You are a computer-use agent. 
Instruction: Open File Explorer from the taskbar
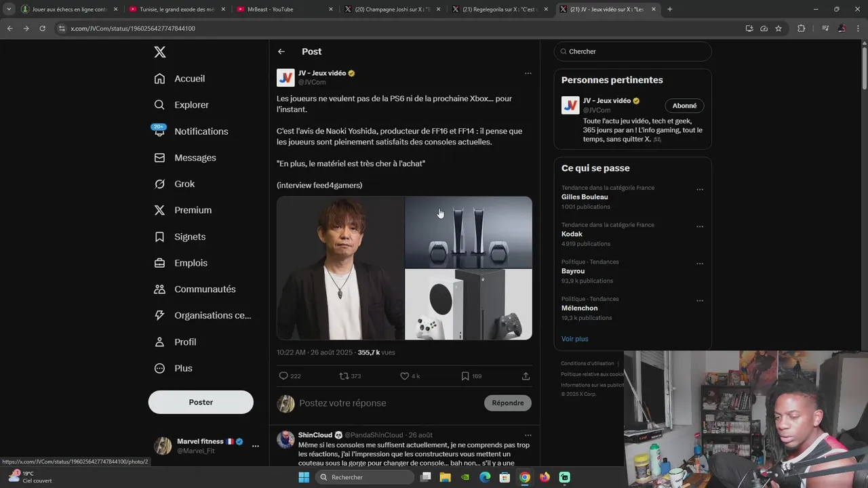(446, 477)
